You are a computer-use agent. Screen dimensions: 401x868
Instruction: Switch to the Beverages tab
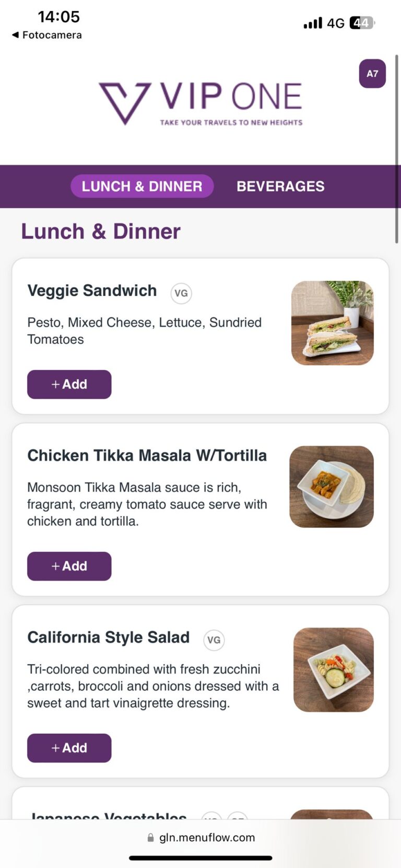(x=280, y=187)
